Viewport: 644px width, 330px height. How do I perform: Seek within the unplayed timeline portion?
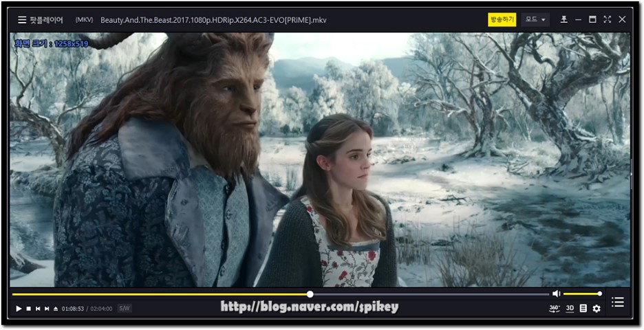[431, 294]
